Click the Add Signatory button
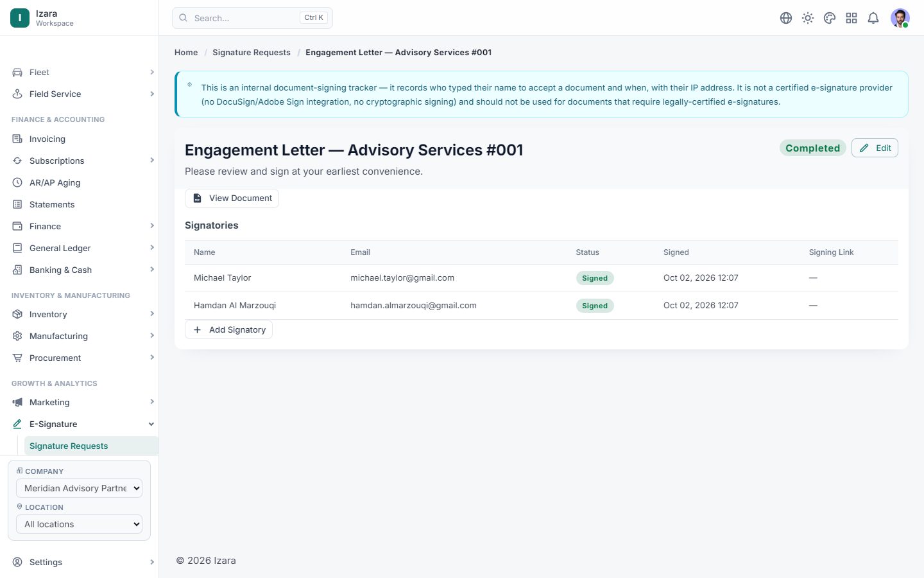 click(228, 330)
